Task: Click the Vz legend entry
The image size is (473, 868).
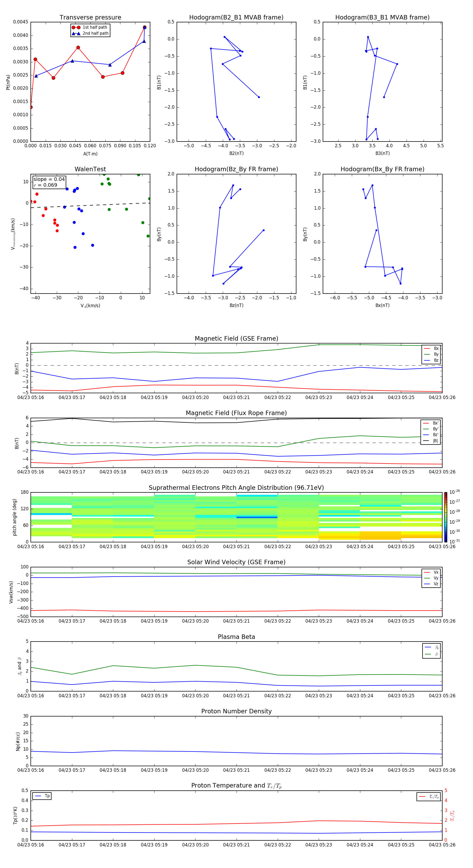Action: (x=431, y=584)
